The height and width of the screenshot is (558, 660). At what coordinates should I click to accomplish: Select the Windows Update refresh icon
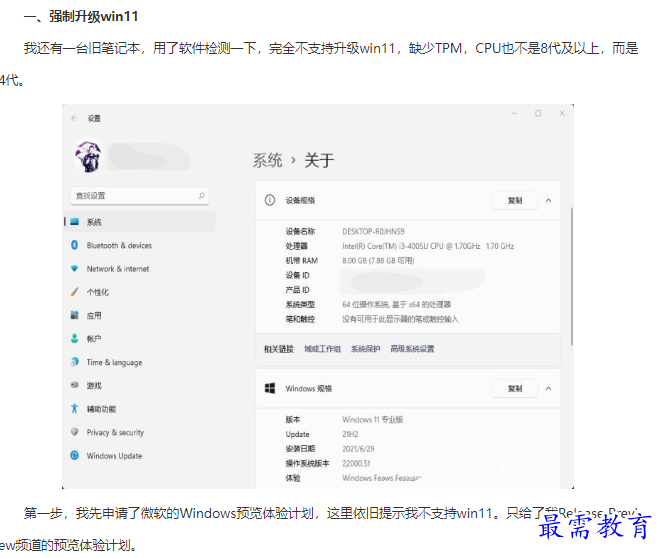pyautogui.click(x=75, y=455)
